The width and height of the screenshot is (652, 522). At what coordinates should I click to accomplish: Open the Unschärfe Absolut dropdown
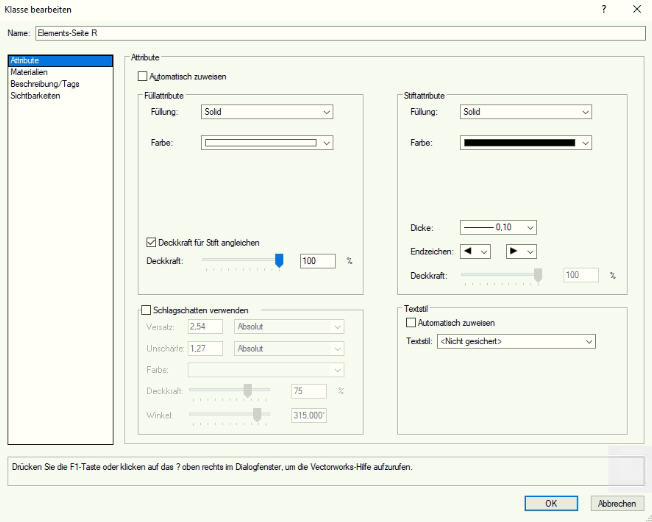click(289, 349)
